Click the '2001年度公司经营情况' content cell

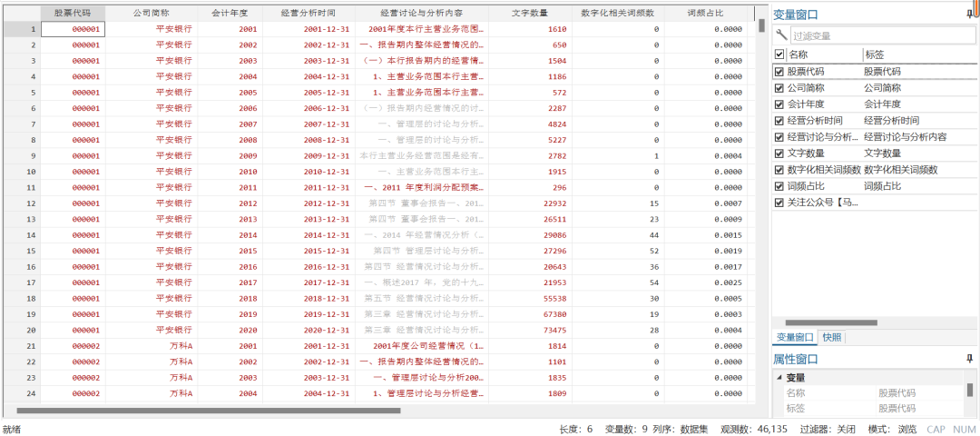pyautogui.click(x=422, y=346)
